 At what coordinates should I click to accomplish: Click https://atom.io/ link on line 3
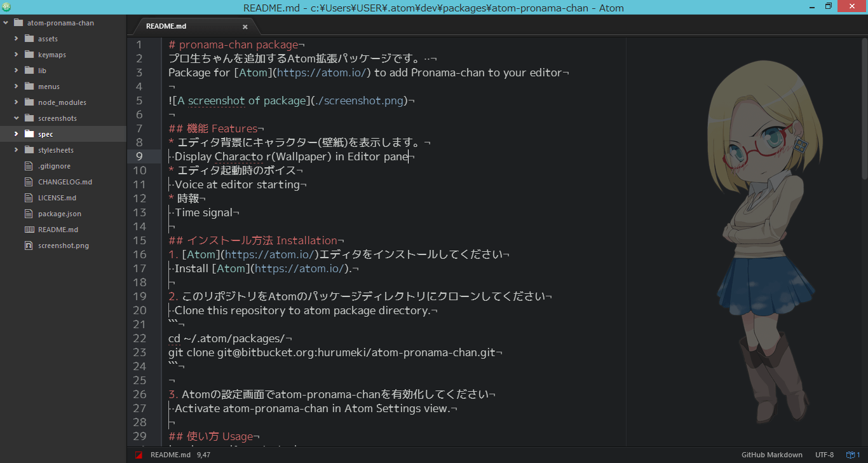(x=320, y=73)
